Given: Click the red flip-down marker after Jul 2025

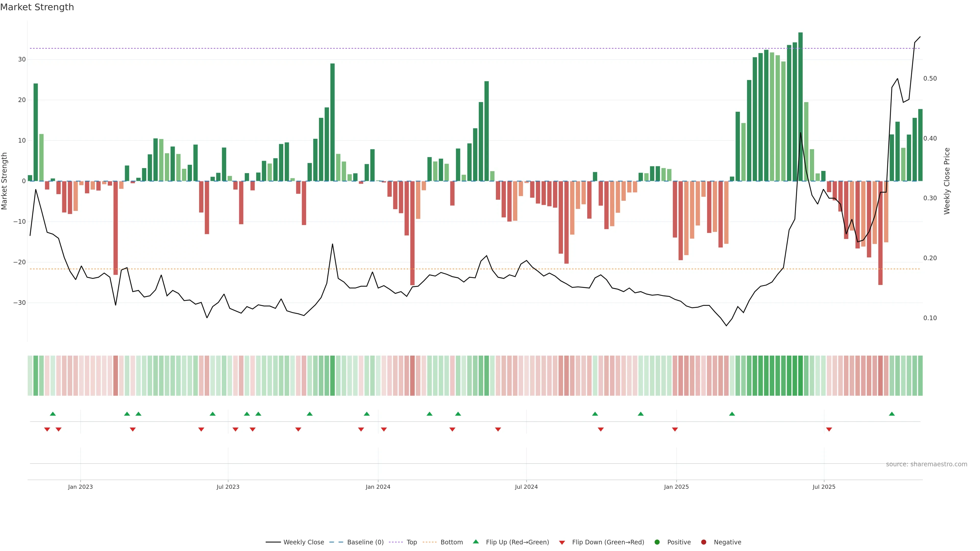Looking at the screenshot, I should [x=829, y=429].
